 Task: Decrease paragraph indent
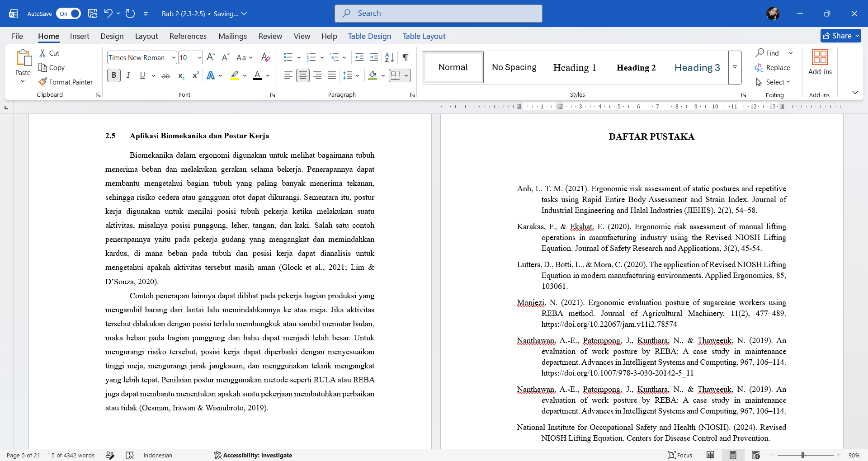[359, 57]
